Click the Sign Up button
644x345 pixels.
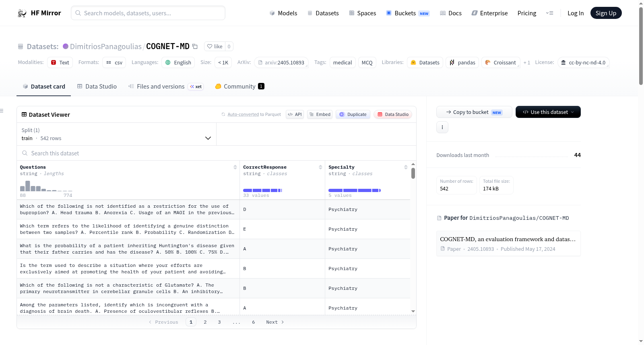pos(606,13)
